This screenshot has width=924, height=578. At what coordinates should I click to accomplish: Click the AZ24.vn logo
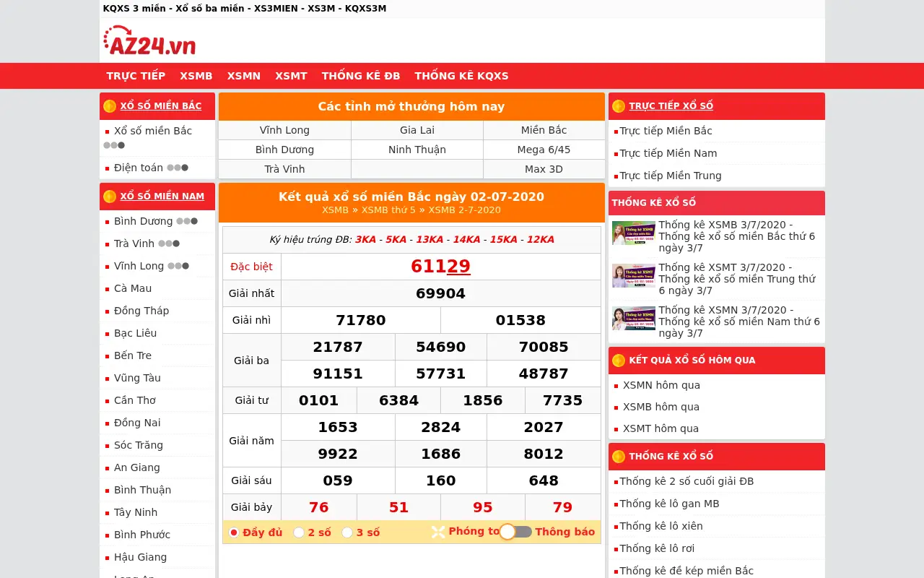[149, 40]
